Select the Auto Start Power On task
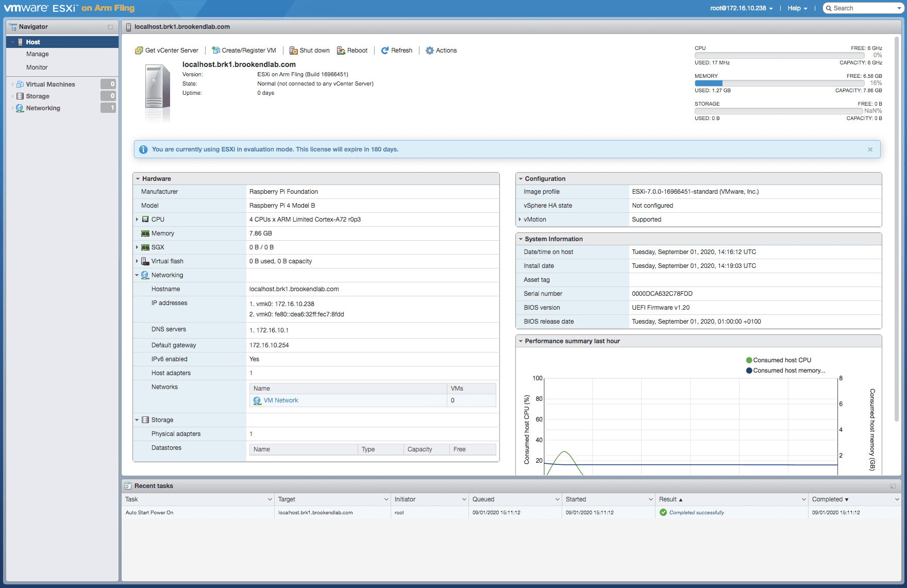Viewport: 907px width, 588px height. click(511, 513)
